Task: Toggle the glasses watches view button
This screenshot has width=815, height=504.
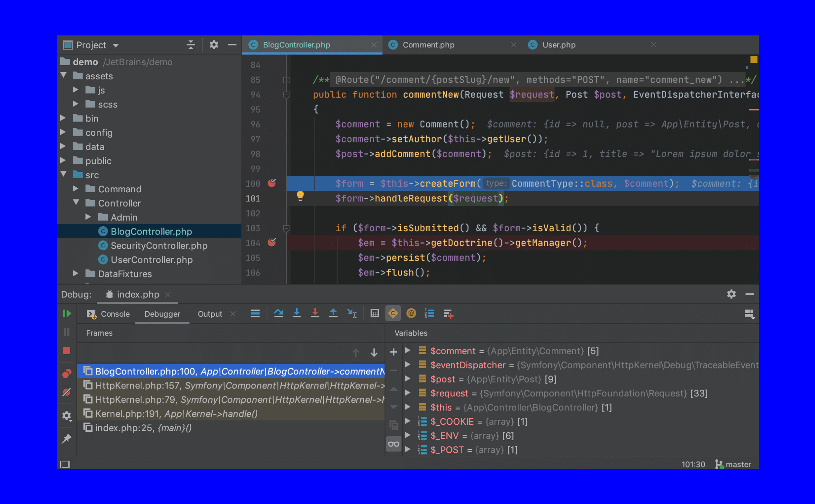Action: tap(394, 444)
